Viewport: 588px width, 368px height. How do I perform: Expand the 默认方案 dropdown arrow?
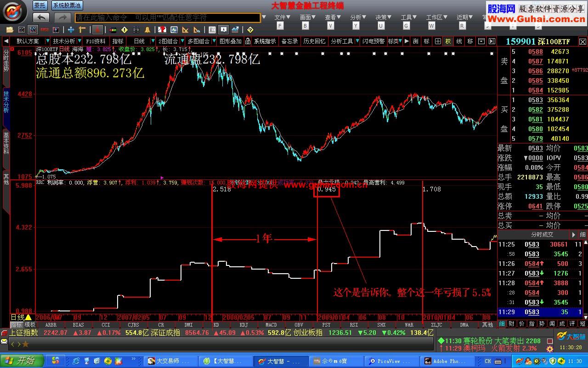click(48, 41)
